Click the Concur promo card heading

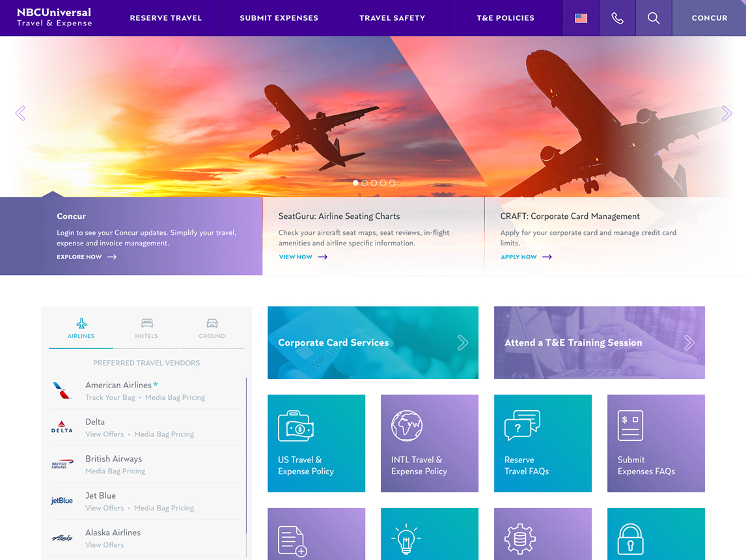click(x=72, y=216)
